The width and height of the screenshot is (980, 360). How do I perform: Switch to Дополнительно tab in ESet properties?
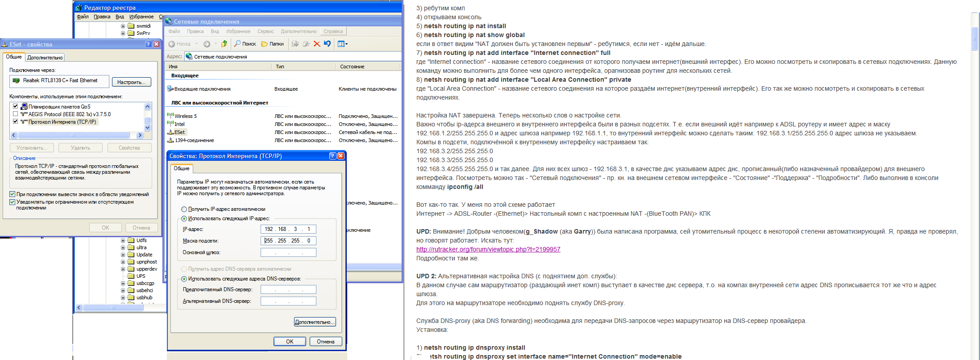coord(45,58)
